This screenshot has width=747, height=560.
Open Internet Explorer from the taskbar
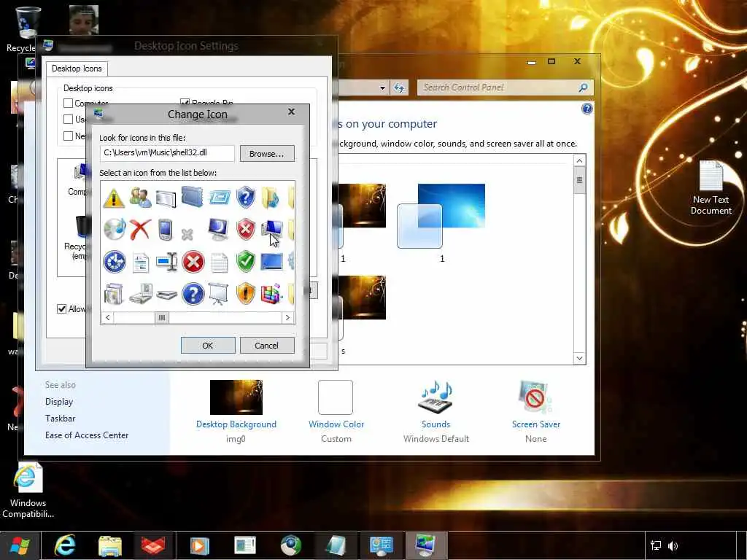pyautogui.click(x=65, y=545)
